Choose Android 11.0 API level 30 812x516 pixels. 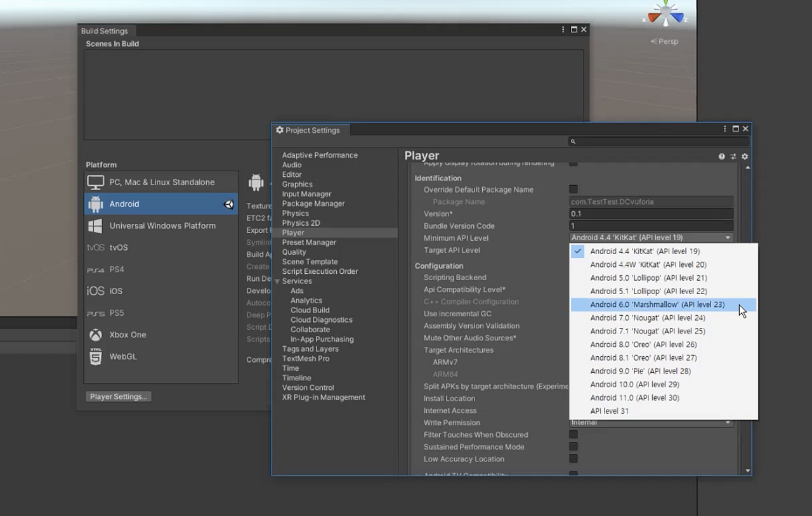click(664, 398)
